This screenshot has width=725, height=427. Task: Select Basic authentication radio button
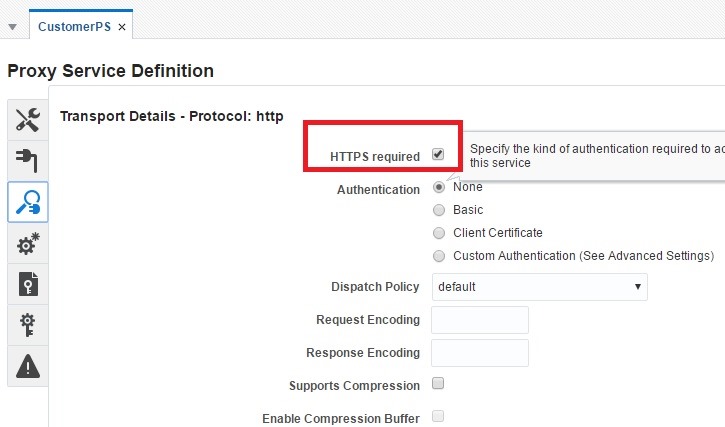[x=439, y=210]
